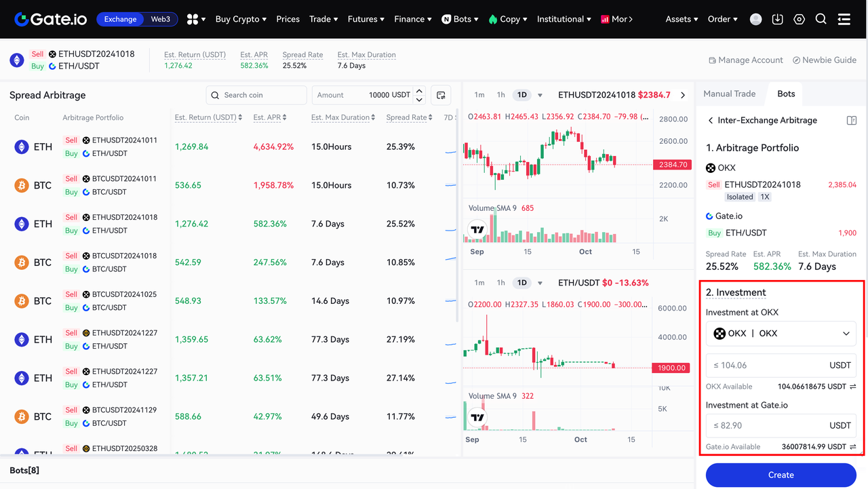Expand the 1D timeframe dropdown on ETHUSDT20241018 chart
Image resolution: width=868 pixels, height=489 pixels.
pos(540,95)
